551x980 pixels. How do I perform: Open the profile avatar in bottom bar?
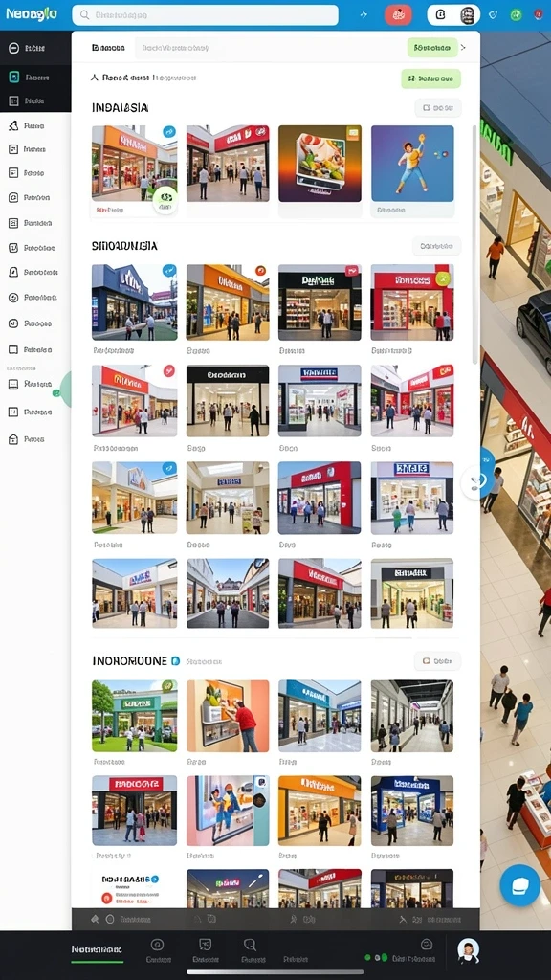pos(468,951)
